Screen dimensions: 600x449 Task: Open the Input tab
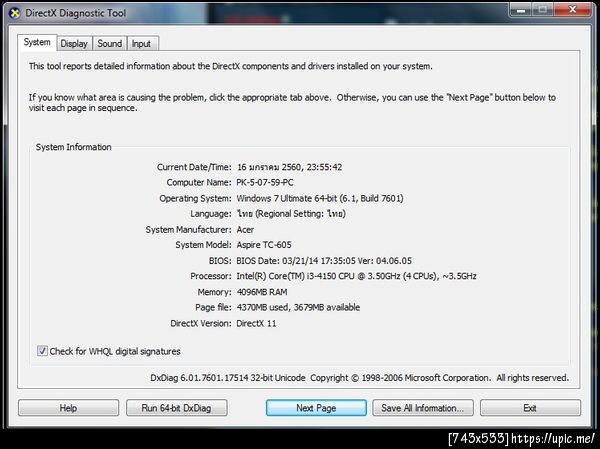141,44
